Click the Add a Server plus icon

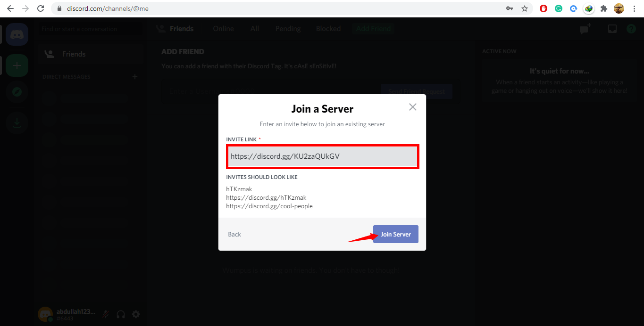(x=17, y=65)
